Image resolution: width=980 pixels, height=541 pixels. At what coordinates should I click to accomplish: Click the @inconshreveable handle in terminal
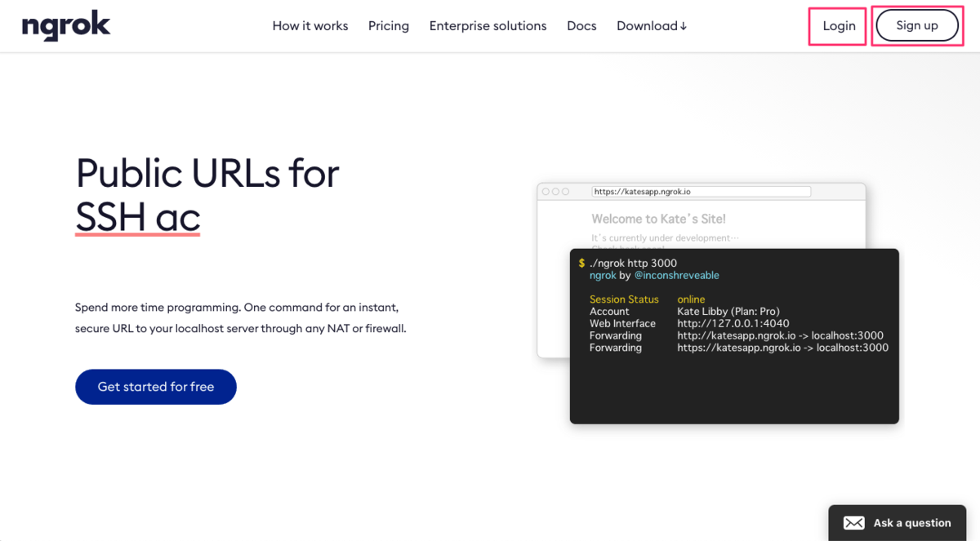tap(677, 276)
